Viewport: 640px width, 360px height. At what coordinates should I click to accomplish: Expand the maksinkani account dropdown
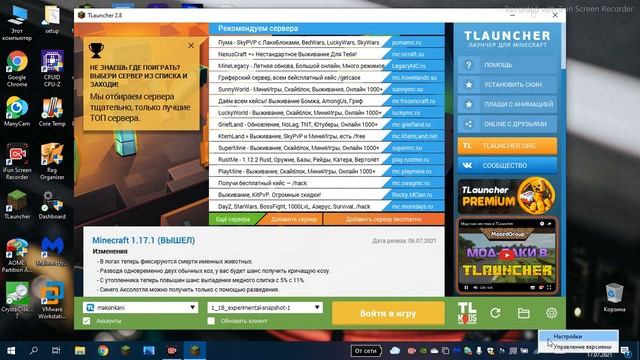192,307
